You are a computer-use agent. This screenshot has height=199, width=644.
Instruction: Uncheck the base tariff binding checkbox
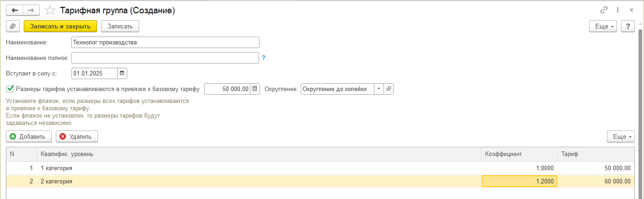(10, 89)
